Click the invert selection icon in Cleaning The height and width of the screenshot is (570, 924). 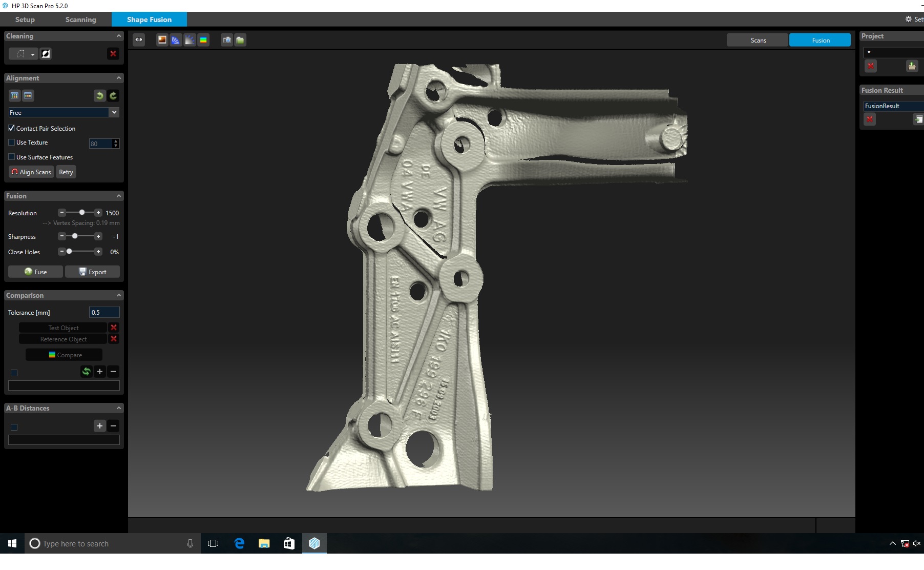pos(46,54)
